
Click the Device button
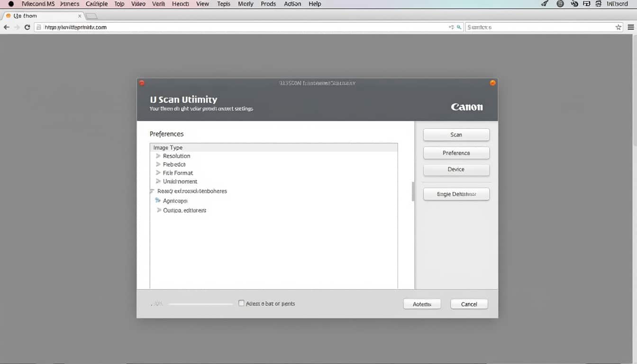456,170
